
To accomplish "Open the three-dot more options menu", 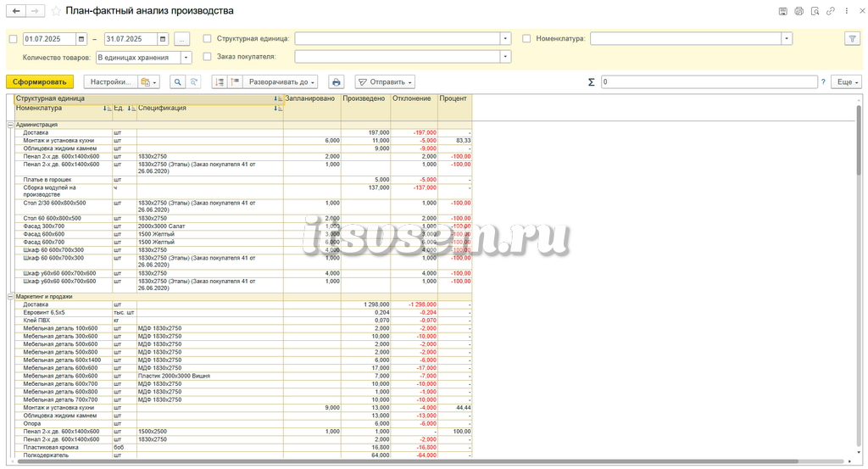I will tap(847, 11).
